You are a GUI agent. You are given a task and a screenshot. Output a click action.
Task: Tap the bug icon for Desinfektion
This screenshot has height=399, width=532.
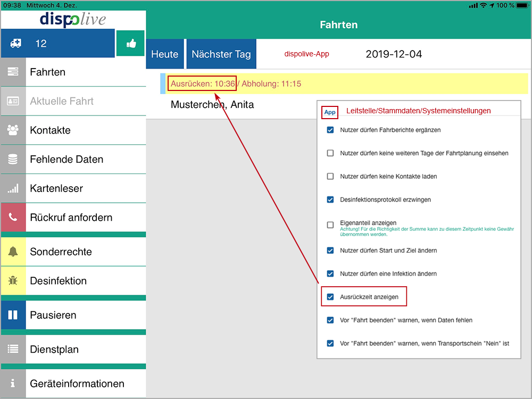pos(13,281)
